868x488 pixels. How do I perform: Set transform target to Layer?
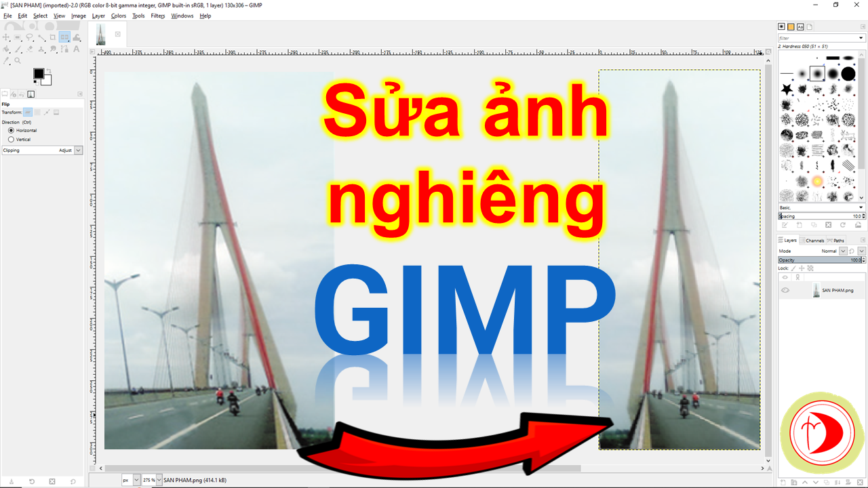click(28, 113)
